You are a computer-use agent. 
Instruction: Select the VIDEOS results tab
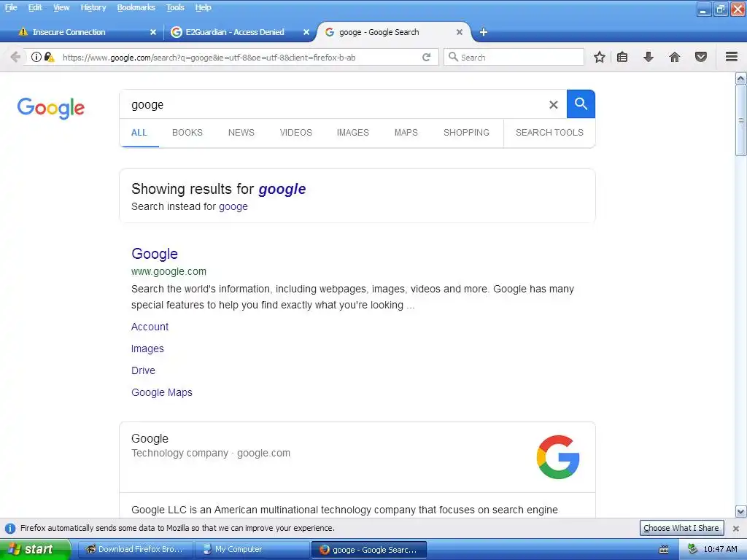(296, 133)
